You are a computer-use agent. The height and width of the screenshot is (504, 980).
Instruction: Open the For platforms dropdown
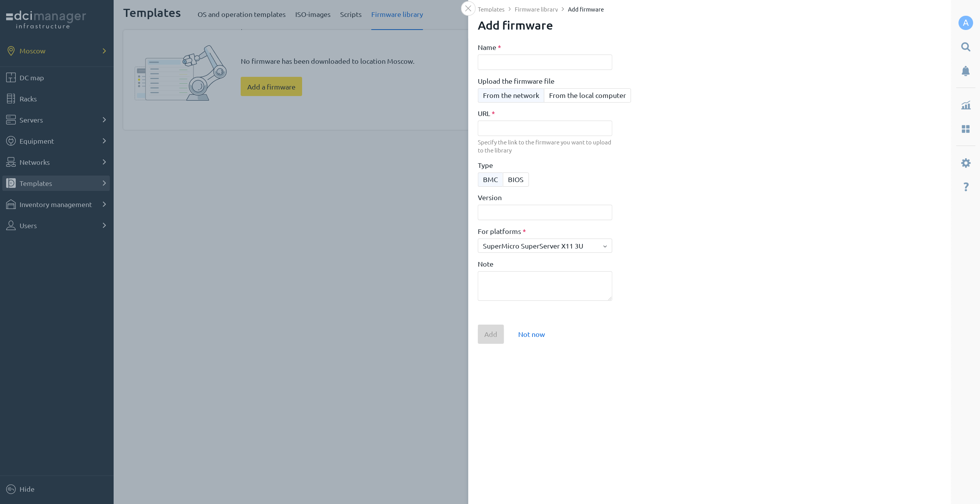(x=544, y=246)
